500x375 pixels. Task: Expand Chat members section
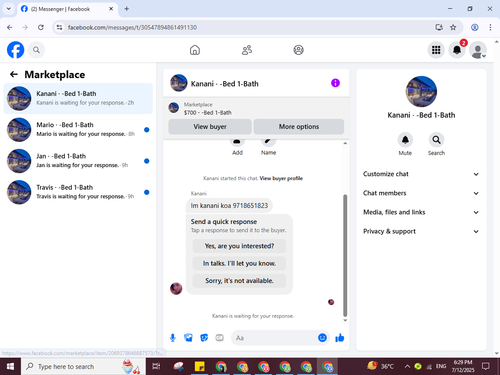pos(421,193)
